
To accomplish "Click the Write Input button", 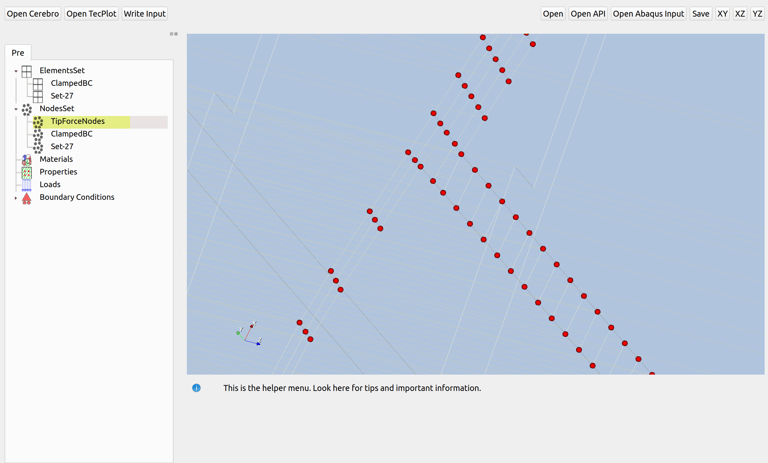I will pyautogui.click(x=144, y=14).
